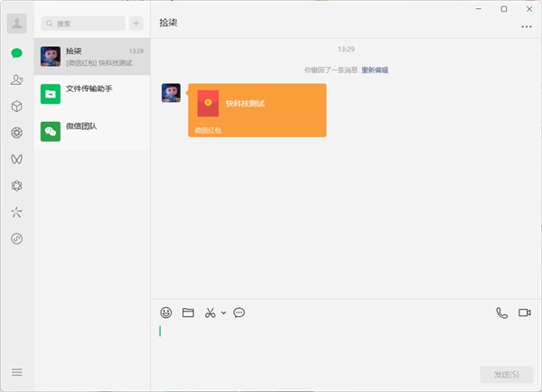Open the Channels butterfly icon

pyautogui.click(x=16, y=159)
